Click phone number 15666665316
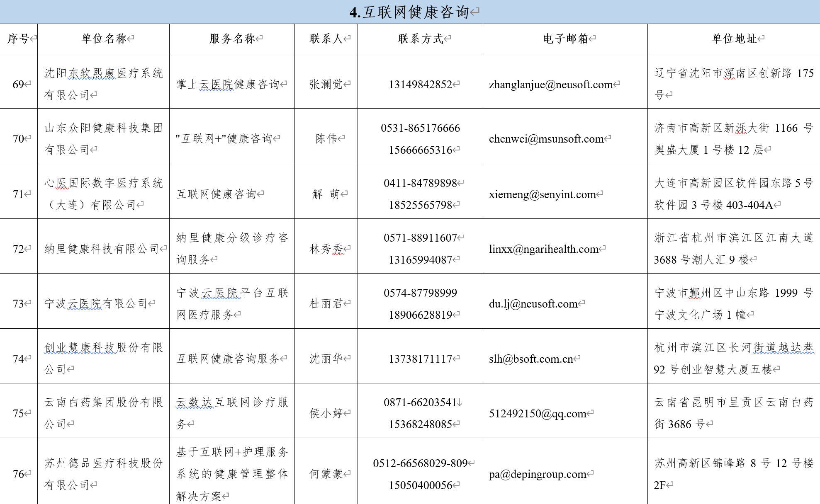The height and width of the screenshot is (504, 820). (421, 150)
